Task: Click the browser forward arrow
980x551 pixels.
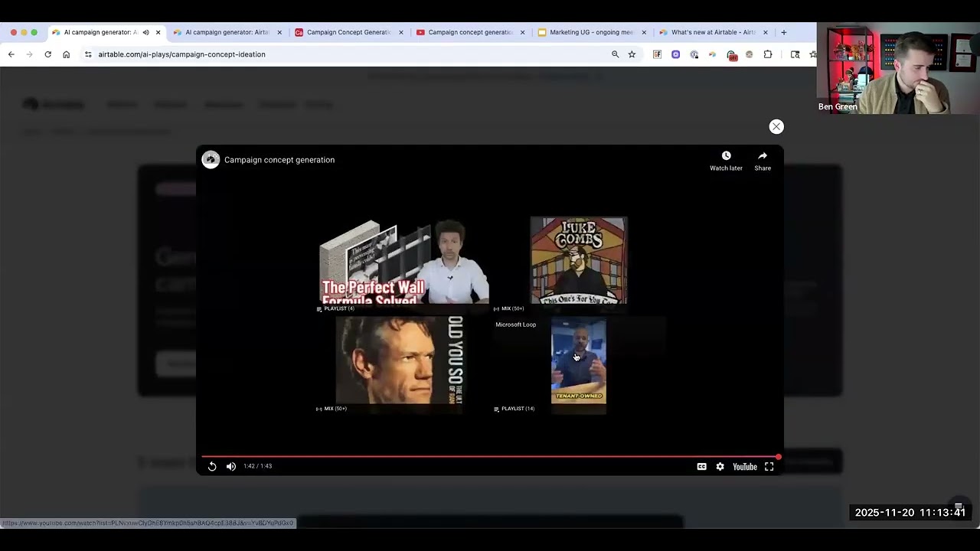Action: (29, 54)
